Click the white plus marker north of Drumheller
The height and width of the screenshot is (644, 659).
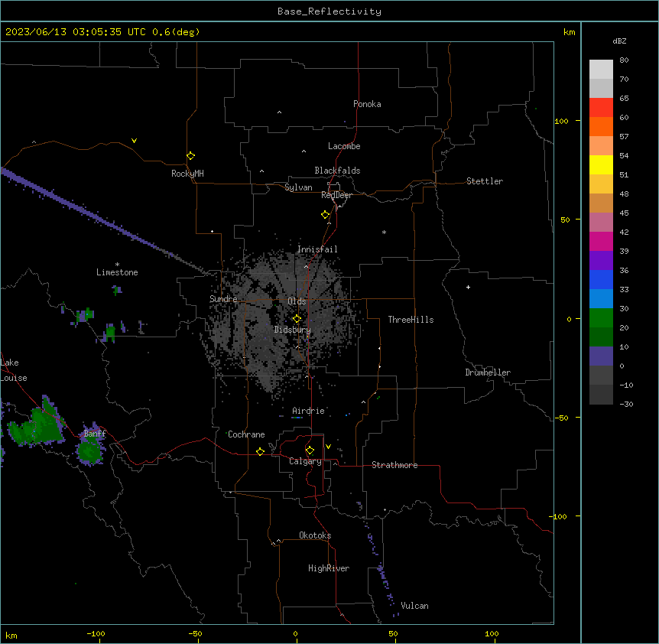coord(468,287)
